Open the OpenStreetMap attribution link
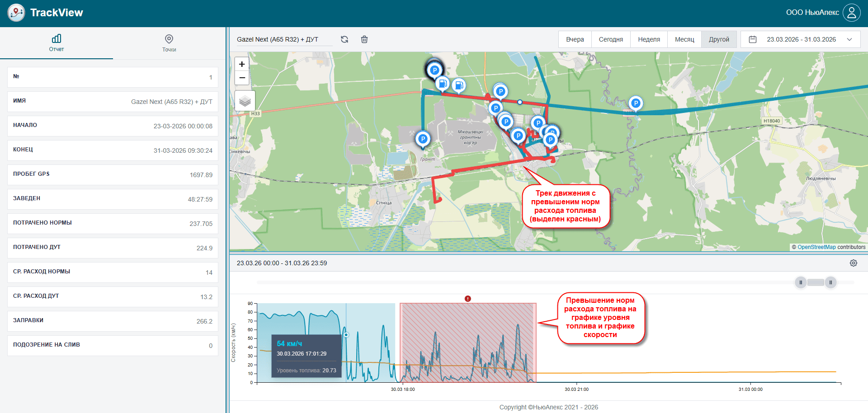 816,247
